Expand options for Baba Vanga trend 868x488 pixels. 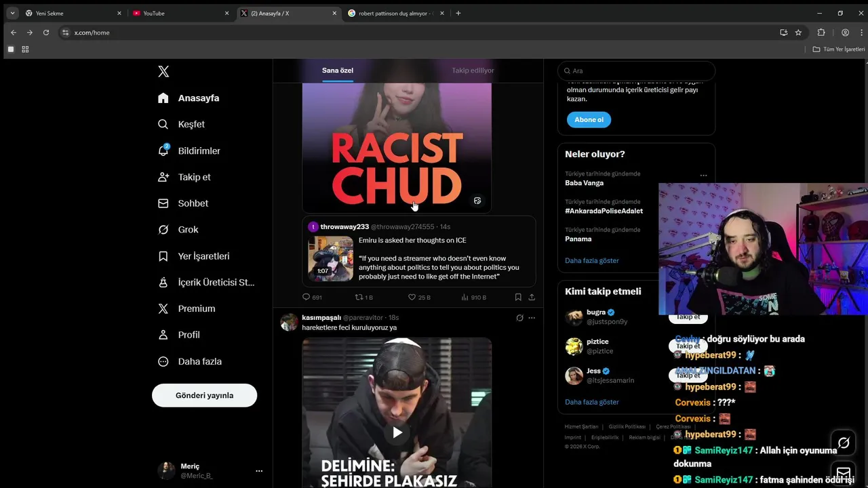703,176
